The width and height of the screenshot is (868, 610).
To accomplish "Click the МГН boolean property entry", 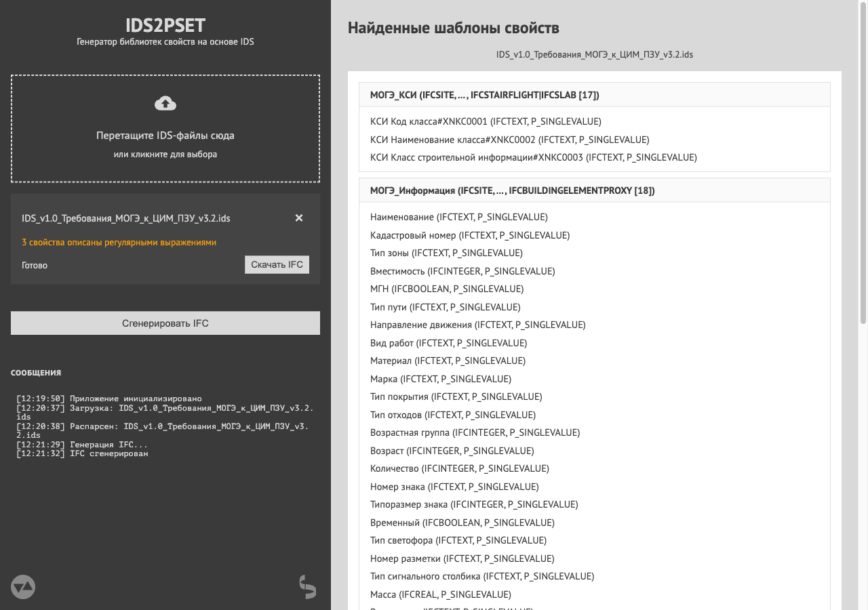I will pyautogui.click(x=446, y=288).
